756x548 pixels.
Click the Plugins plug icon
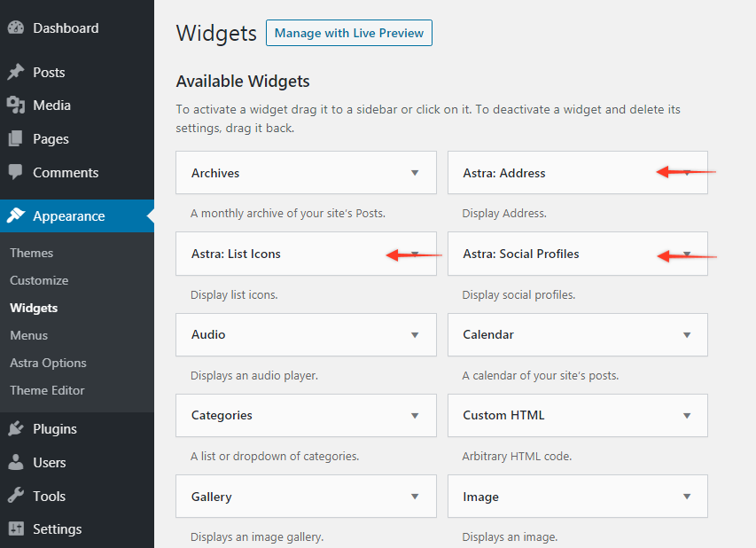click(x=15, y=429)
